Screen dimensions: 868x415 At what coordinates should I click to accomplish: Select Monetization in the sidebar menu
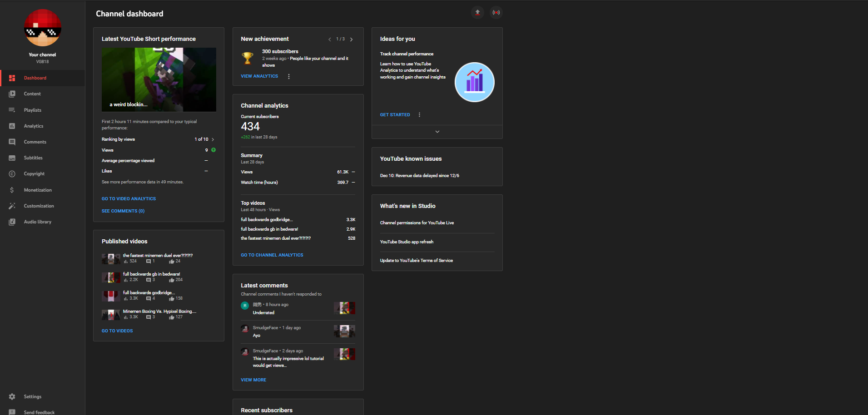click(43, 190)
